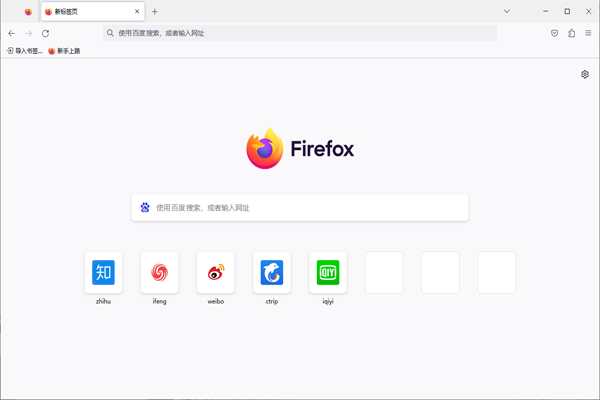The image size is (600, 400).
Task: Select the 新标签页 tab
Action: coord(85,12)
